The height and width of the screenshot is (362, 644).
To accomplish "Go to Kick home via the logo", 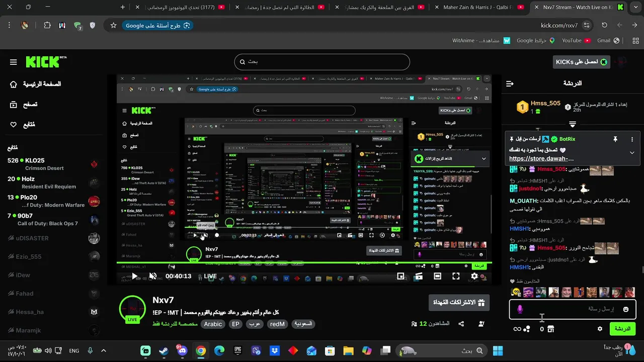I will (46, 62).
